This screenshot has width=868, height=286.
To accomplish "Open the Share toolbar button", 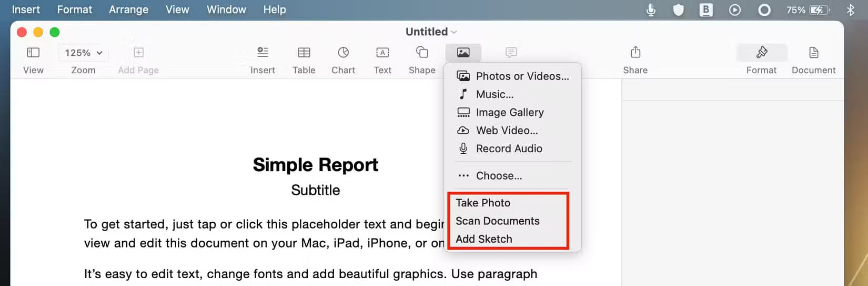I will 635,52.
